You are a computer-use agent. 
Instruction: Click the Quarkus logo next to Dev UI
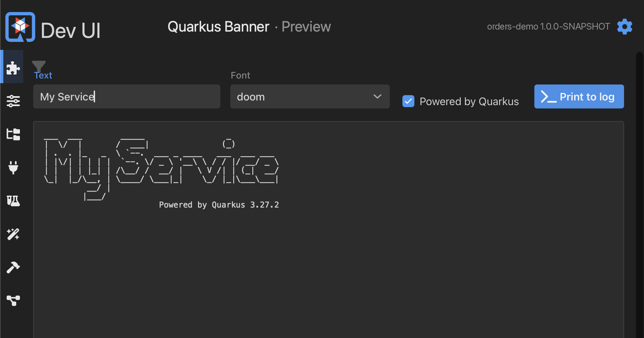tap(20, 27)
